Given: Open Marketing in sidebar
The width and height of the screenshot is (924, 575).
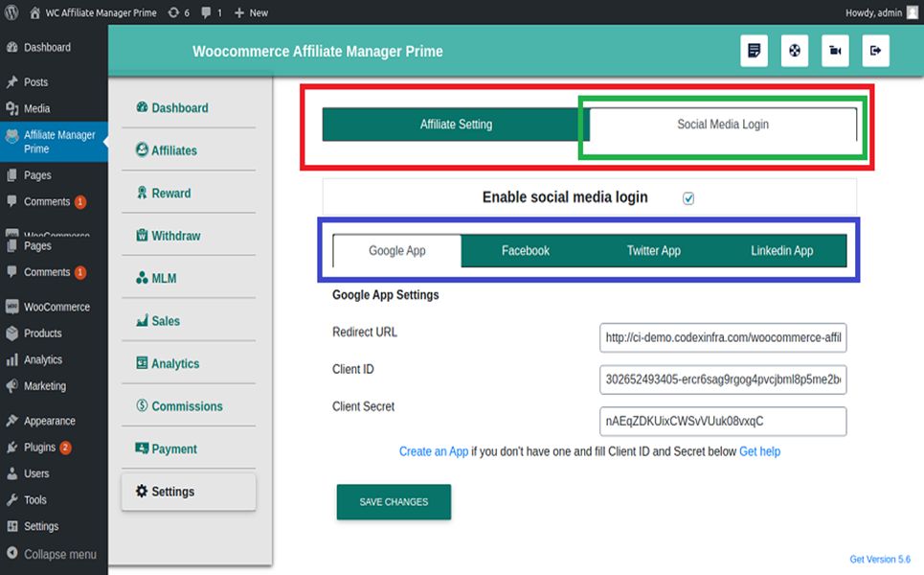Looking at the screenshot, I should (x=36, y=386).
